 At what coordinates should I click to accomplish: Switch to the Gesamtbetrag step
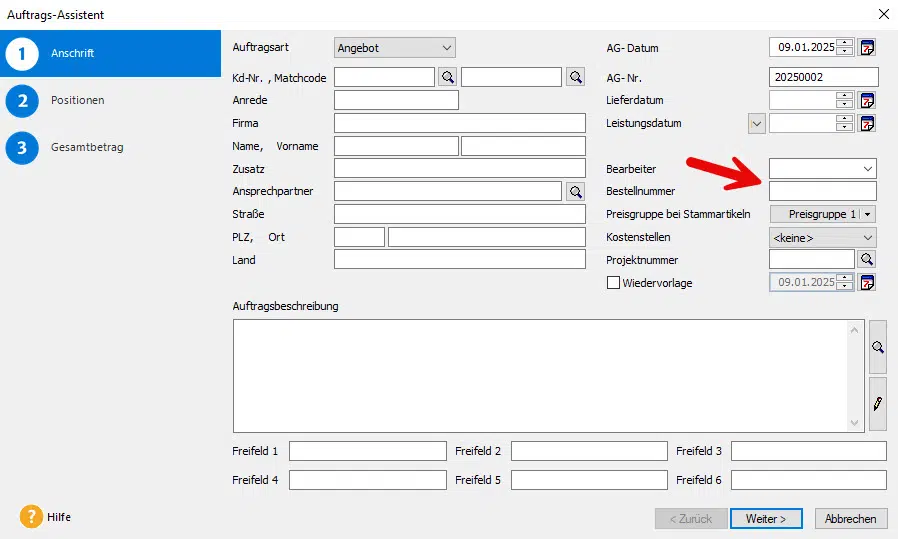(87, 147)
